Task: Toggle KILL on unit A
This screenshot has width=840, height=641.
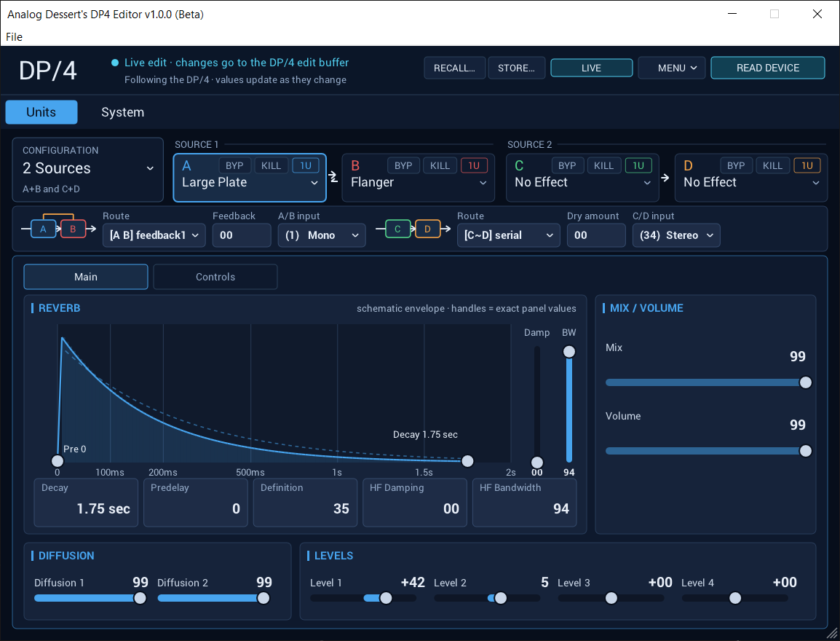Action: pos(271,165)
